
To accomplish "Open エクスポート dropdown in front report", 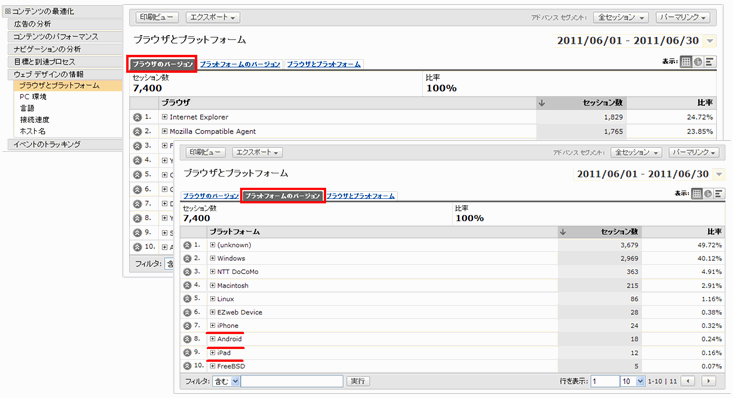I will click(x=257, y=152).
